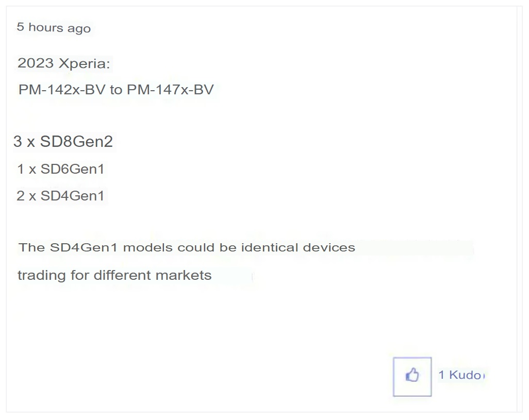Click the 5 hours ago timestamp
This screenshot has width=529, height=420.
(x=54, y=27)
